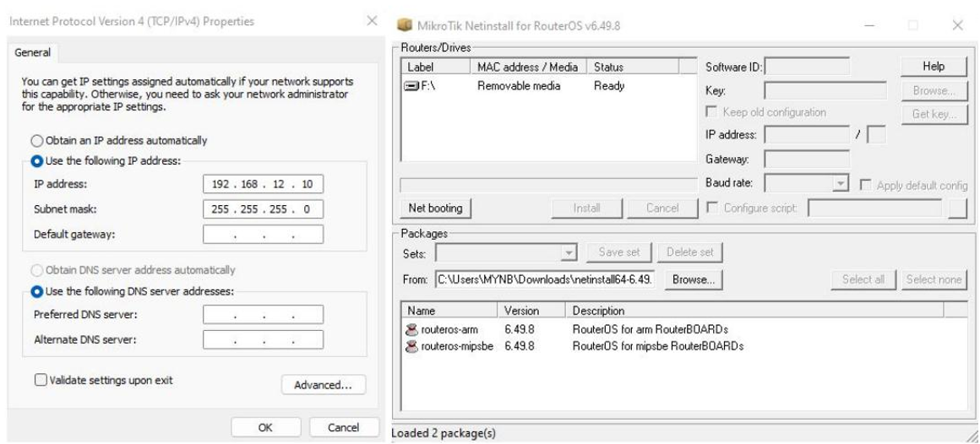Click the packages From path field
Viewport: 980px width, 444px height.
[545, 279]
